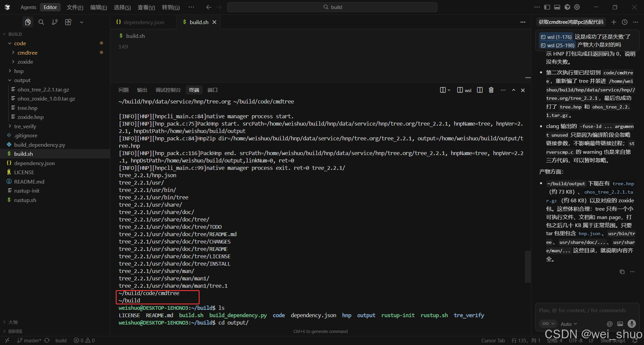Switch to dependency.json tab

tap(144, 22)
